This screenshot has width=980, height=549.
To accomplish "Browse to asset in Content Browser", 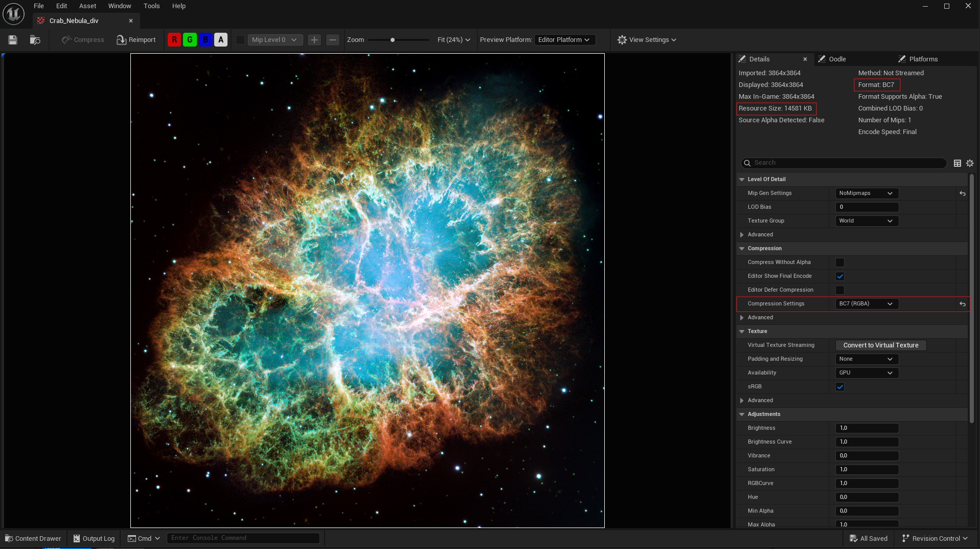I will pyautogui.click(x=35, y=40).
